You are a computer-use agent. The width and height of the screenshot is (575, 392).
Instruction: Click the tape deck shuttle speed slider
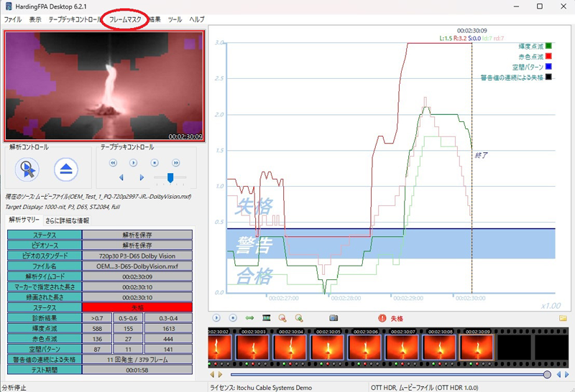coord(170,177)
